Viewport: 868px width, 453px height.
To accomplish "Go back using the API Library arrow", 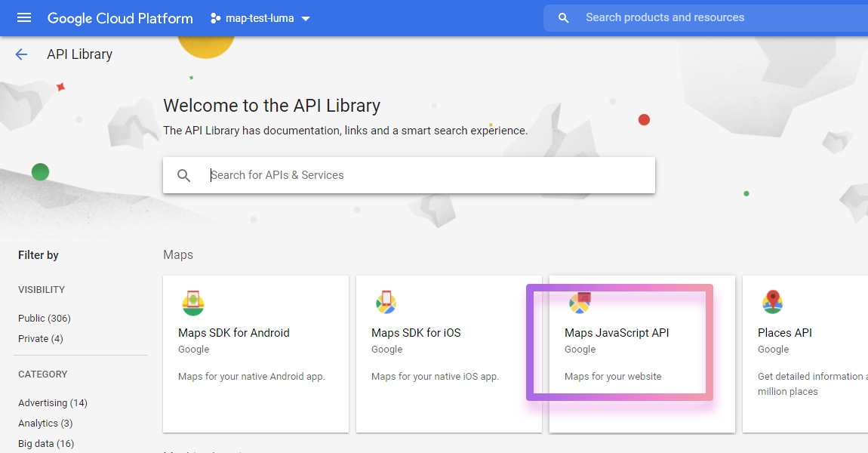I will tap(21, 54).
